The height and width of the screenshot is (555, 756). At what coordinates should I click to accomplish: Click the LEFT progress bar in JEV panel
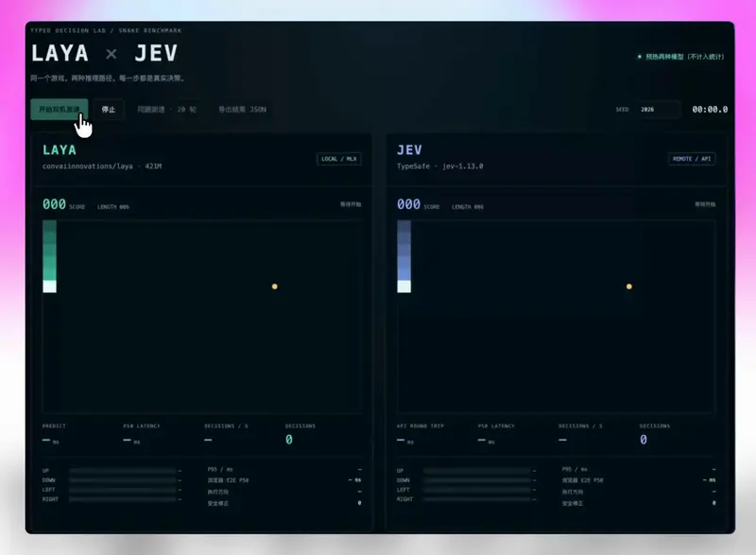click(477, 490)
